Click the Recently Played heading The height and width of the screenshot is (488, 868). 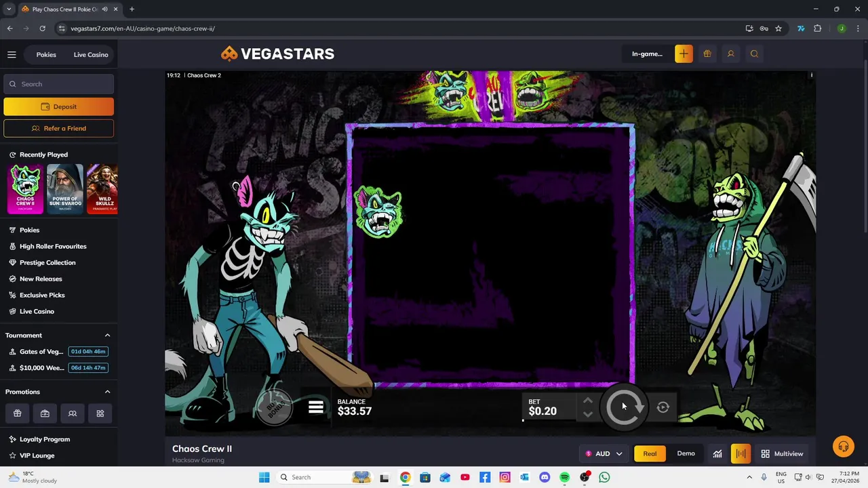43,155
